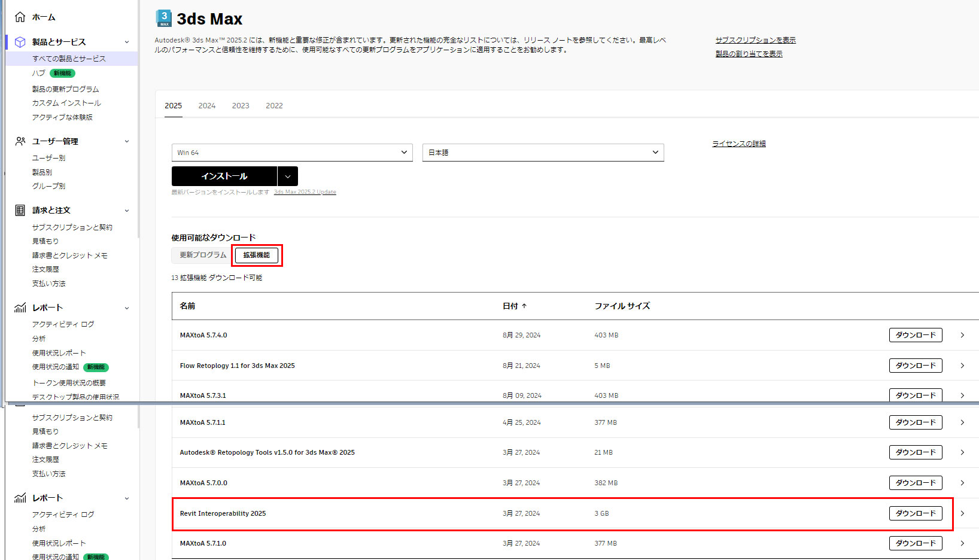The width and height of the screenshot is (979, 560).
Task: Switch to the 2024 version tab
Action: (207, 106)
